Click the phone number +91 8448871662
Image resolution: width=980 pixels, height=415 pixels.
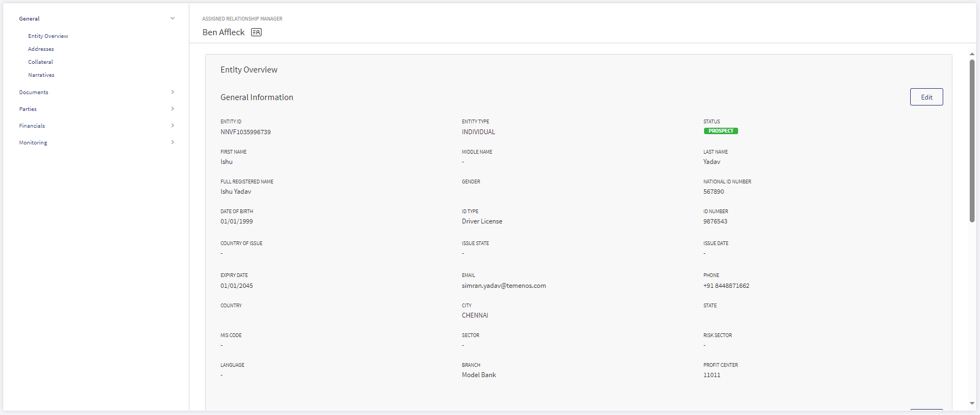[x=726, y=286]
